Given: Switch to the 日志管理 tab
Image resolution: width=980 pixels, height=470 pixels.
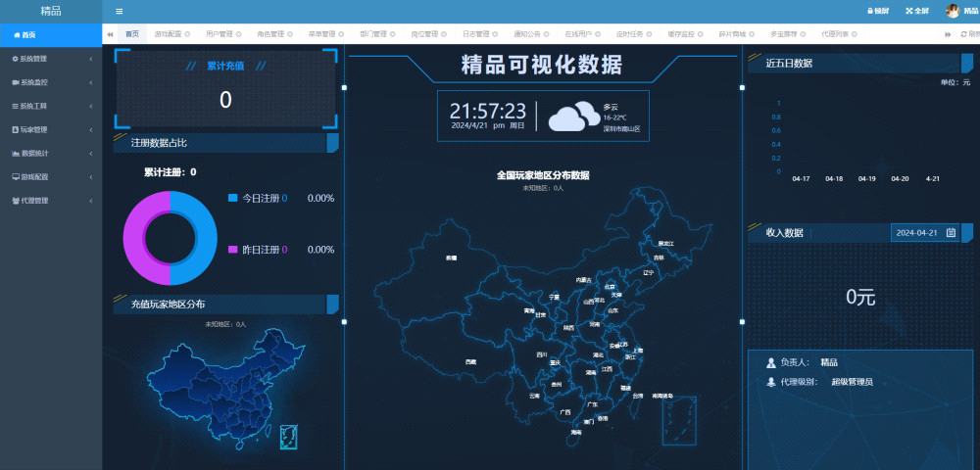Looking at the screenshot, I should click(x=475, y=34).
